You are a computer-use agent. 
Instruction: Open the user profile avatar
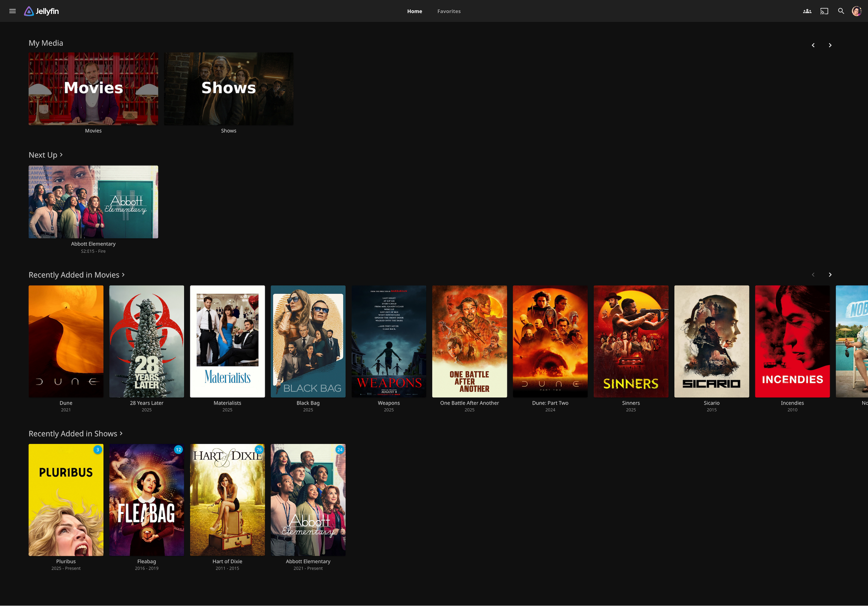pos(856,11)
